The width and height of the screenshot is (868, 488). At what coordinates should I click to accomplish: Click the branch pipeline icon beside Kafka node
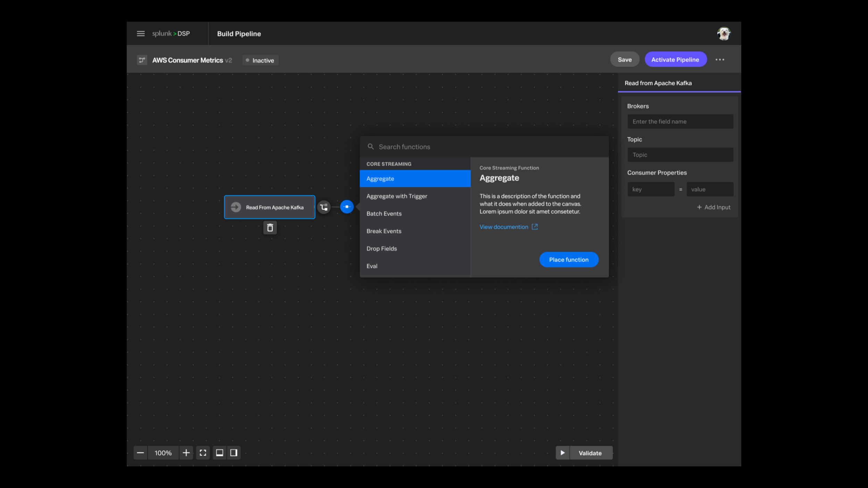[324, 207]
